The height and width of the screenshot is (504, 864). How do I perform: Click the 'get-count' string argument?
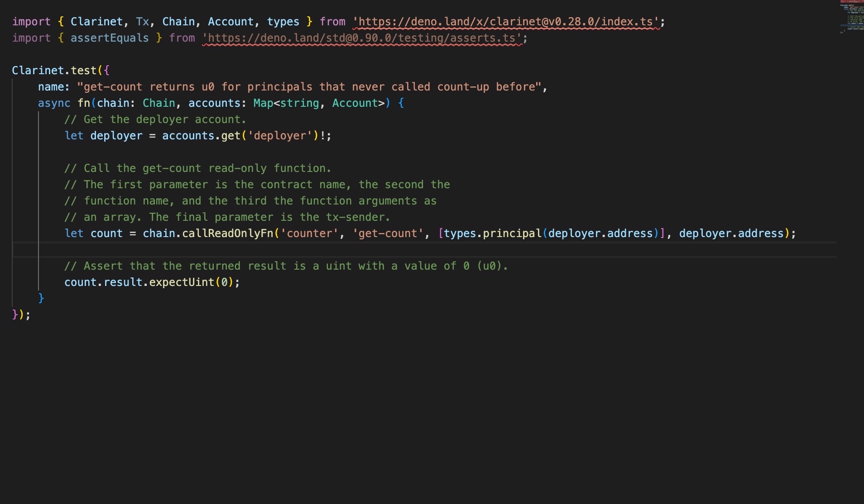388,233
